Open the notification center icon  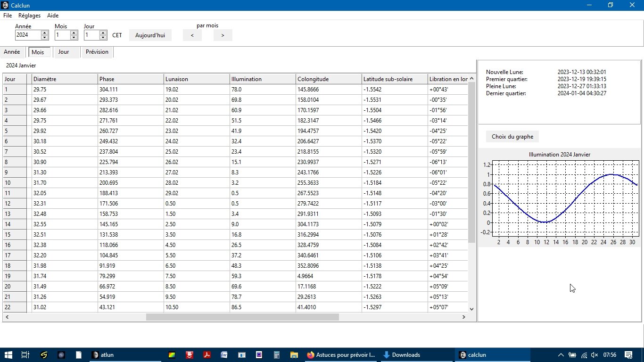click(x=628, y=355)
